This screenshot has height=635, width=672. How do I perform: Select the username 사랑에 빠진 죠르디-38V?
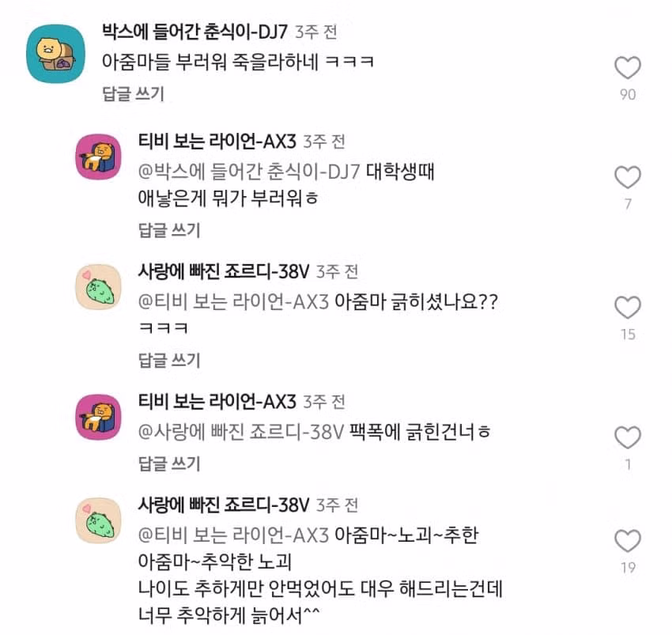point(221,271)
